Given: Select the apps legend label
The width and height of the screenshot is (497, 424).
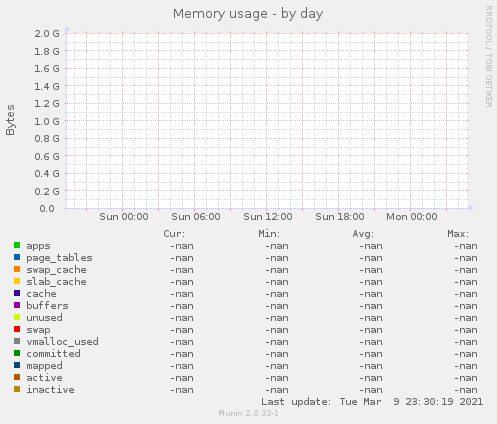Looking at the screenshot, I should [38, 246].
